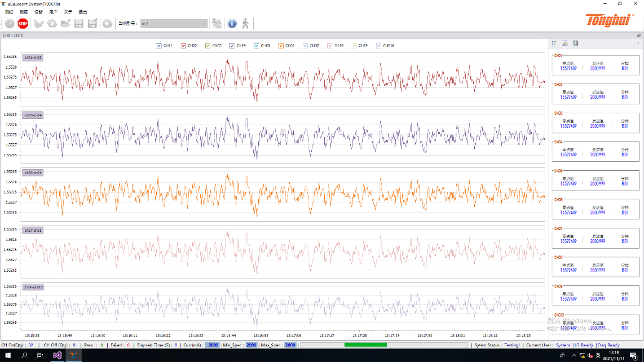
Task: Click the ch01-ch02 chart label
Action: pyautogui.click(x=33, y=57)
